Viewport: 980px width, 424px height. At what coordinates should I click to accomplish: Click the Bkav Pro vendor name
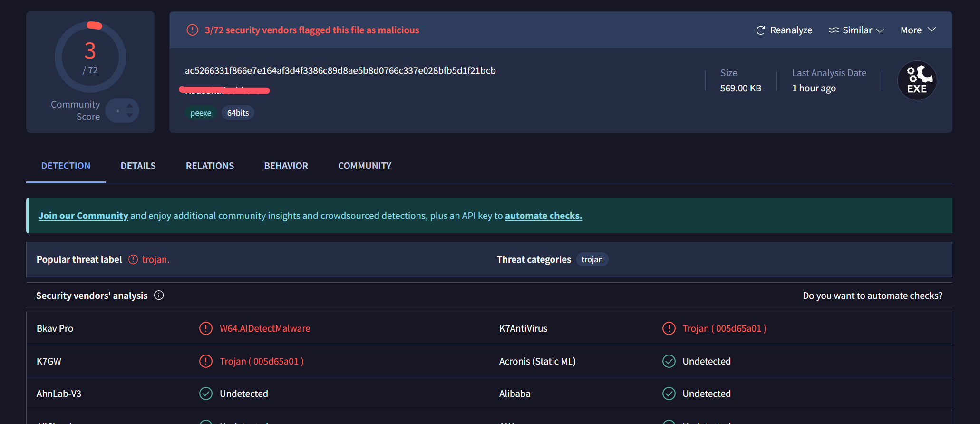[x=55, y=328]
